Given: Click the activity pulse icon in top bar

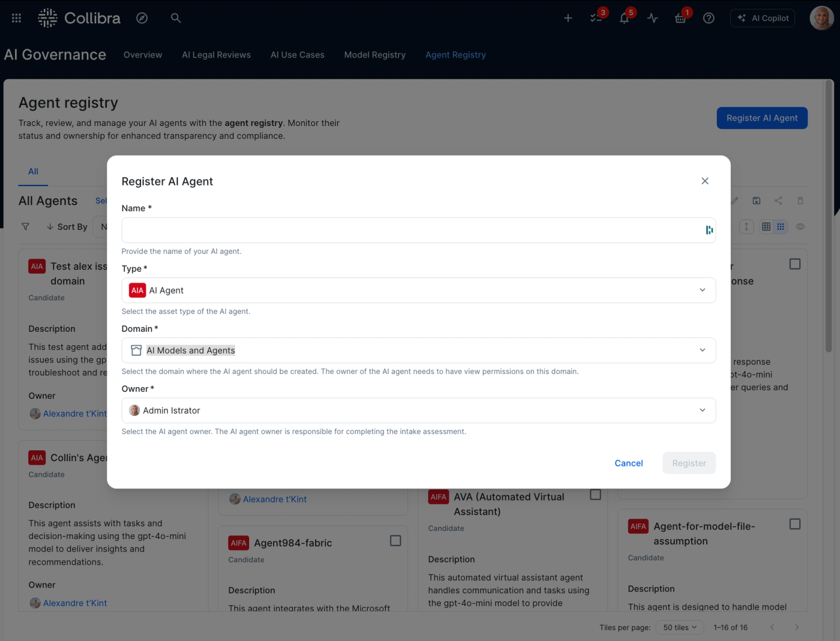Looking at the screenshot, I should click(x=652, y=18).
